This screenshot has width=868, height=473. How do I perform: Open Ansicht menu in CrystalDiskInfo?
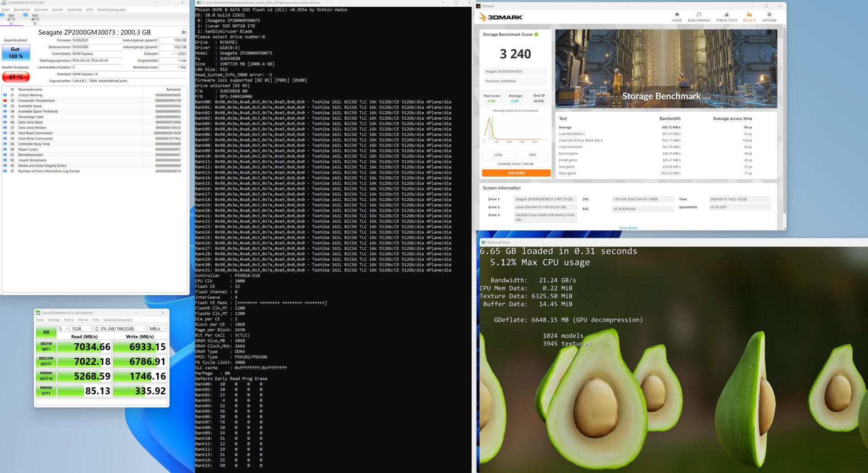click(x=58, y=9)
